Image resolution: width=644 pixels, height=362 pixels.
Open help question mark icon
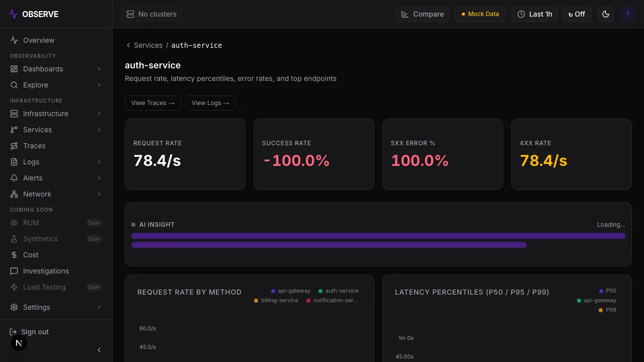[x=628, y=14]
